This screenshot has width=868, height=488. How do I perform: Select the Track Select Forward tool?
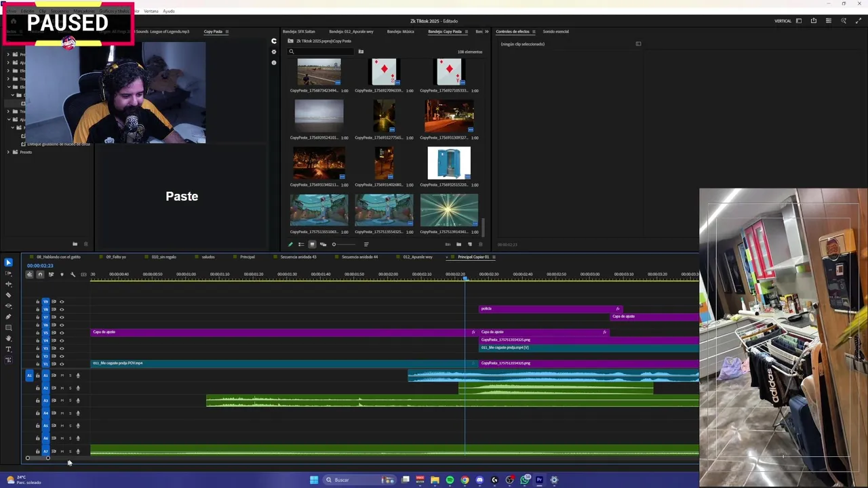(8, 273)
